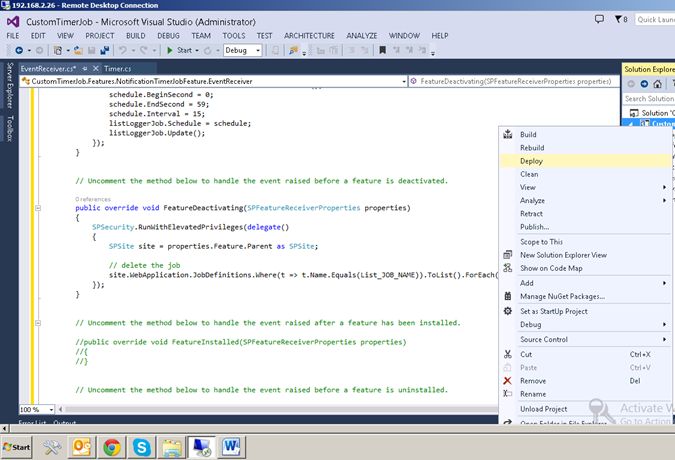675x460 pixels.
Task: Click the Chrome icon in taskbar
Action: pyautogui.click(x=112, y=445)
